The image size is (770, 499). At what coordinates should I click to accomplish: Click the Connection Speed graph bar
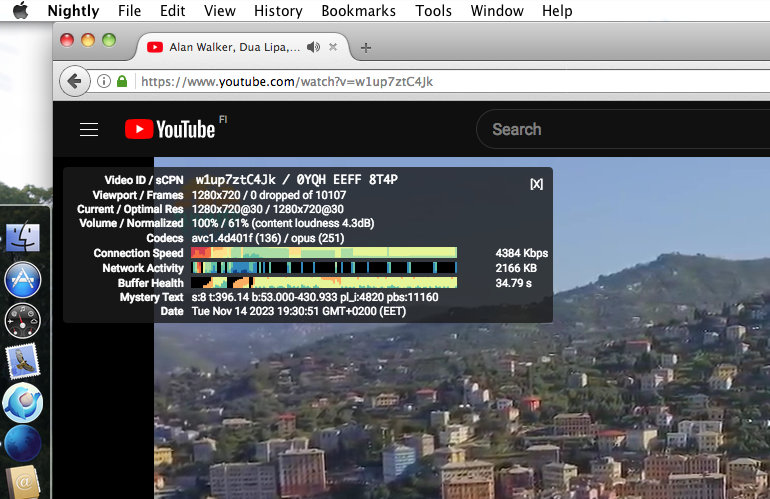click(324, 253)
